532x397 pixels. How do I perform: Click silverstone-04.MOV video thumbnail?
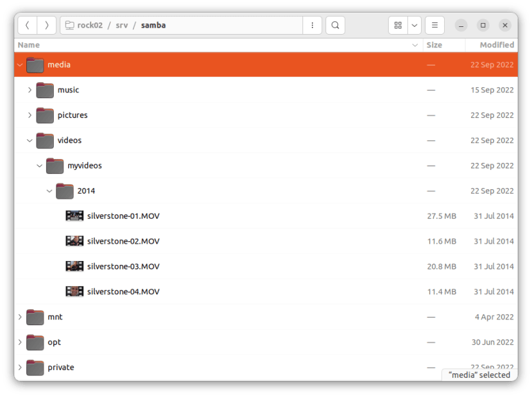pos(74,292)
